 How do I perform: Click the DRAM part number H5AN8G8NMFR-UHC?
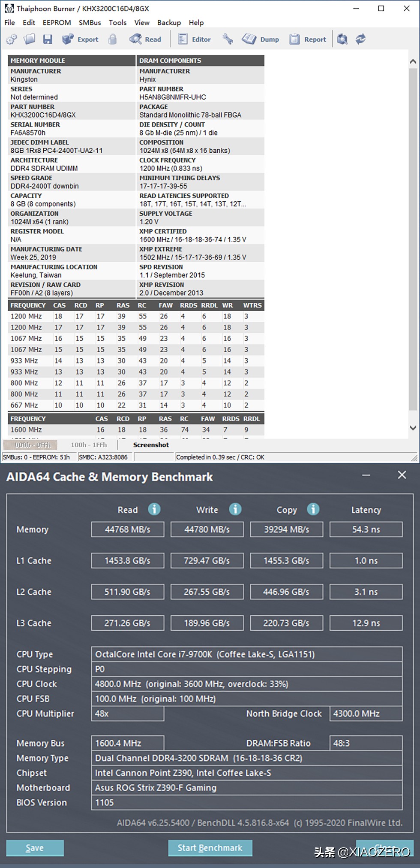pyautogui.click(x=173, y=97)
